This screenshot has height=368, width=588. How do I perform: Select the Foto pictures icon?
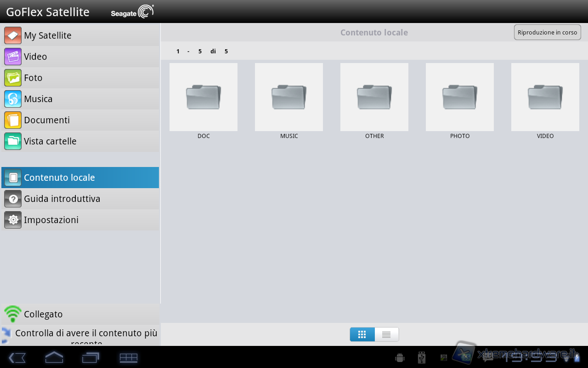[13, 78]
